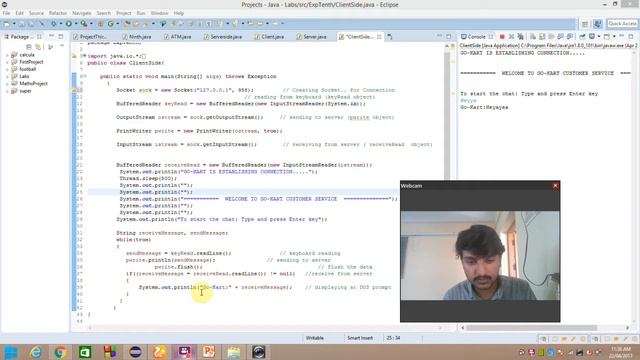Click the Save toolbar icon
The height and width of the screenshot is (360, 640).
tap(21, 24)
